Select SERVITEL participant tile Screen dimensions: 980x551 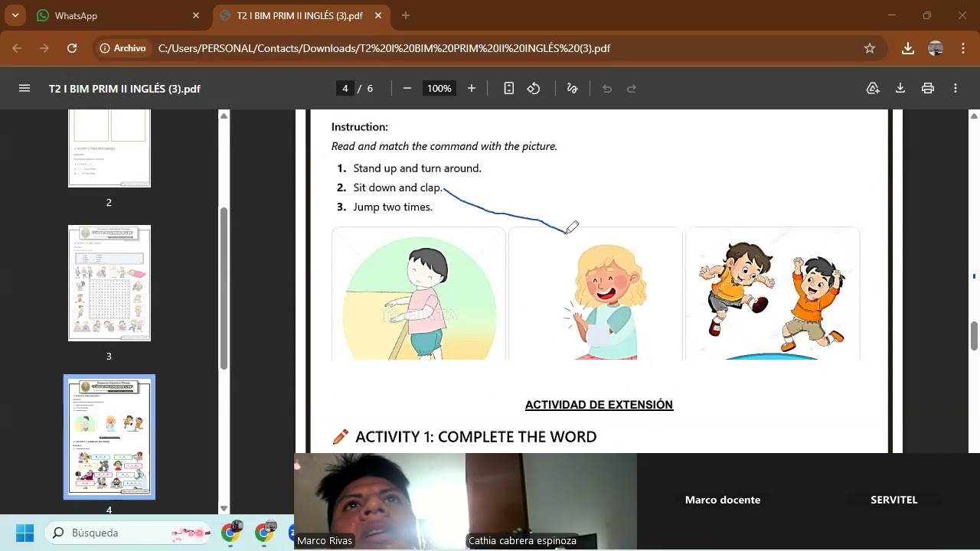(894, 500)
